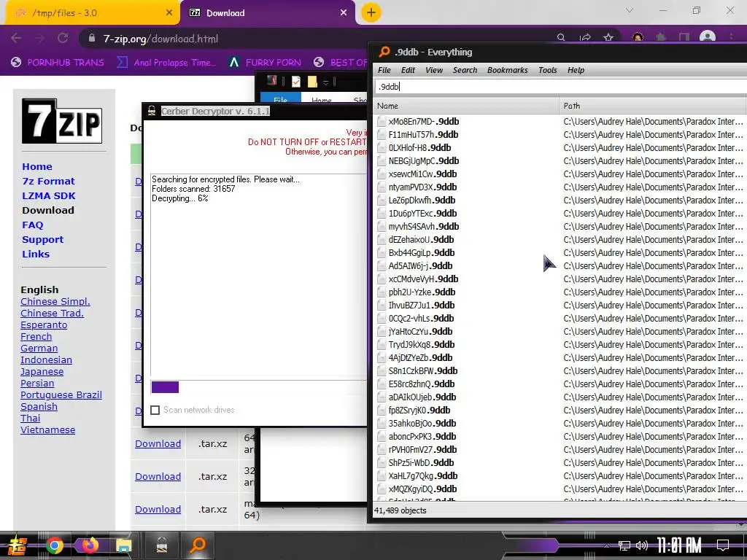The width and height of the screenshot is (747, 560).
Task: Switch site language to Esperanto
Action: point(44,324)
